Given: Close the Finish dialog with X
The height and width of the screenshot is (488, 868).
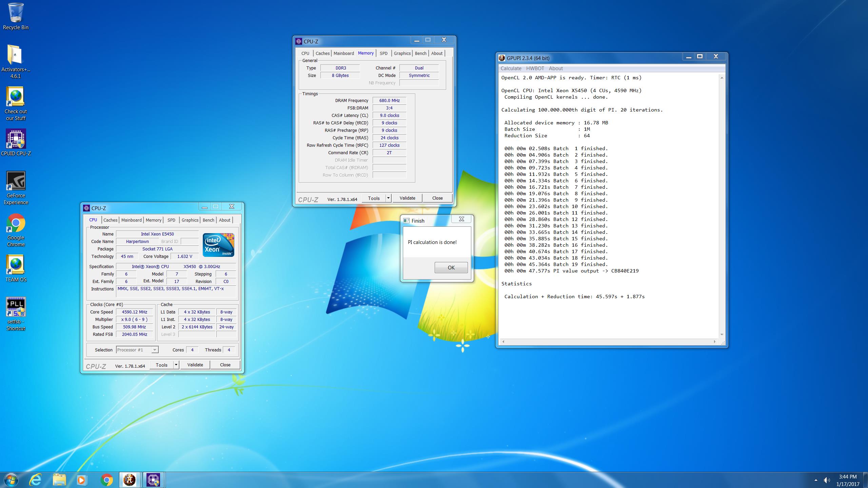Looking at the screenshot, I should click(x=461, y=219).
